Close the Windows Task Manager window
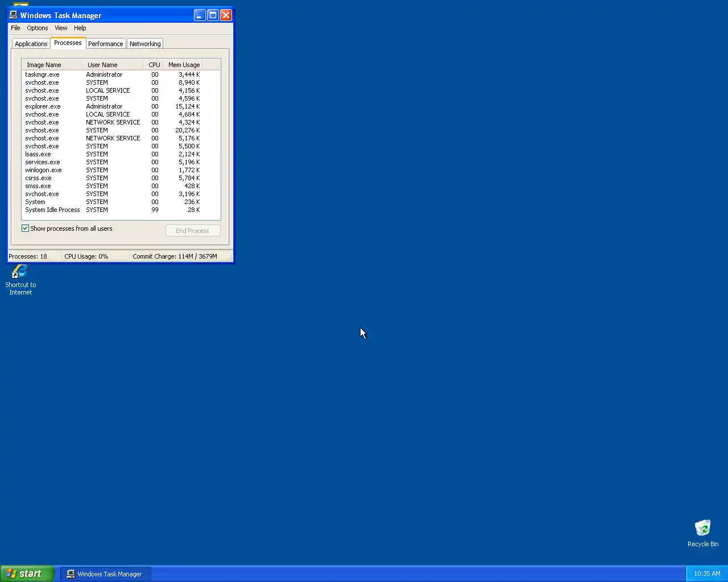Screen dimensions: 728x582 coord(226,15)
